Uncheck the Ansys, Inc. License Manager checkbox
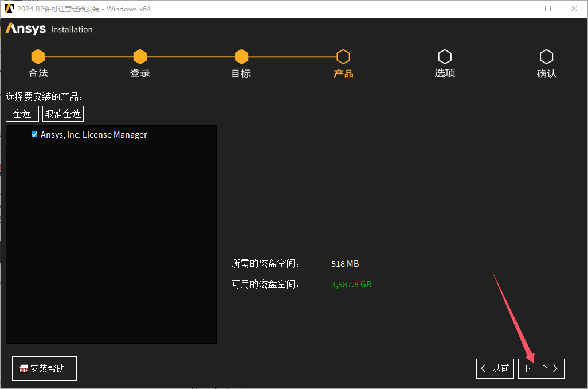 click(34, 135)
